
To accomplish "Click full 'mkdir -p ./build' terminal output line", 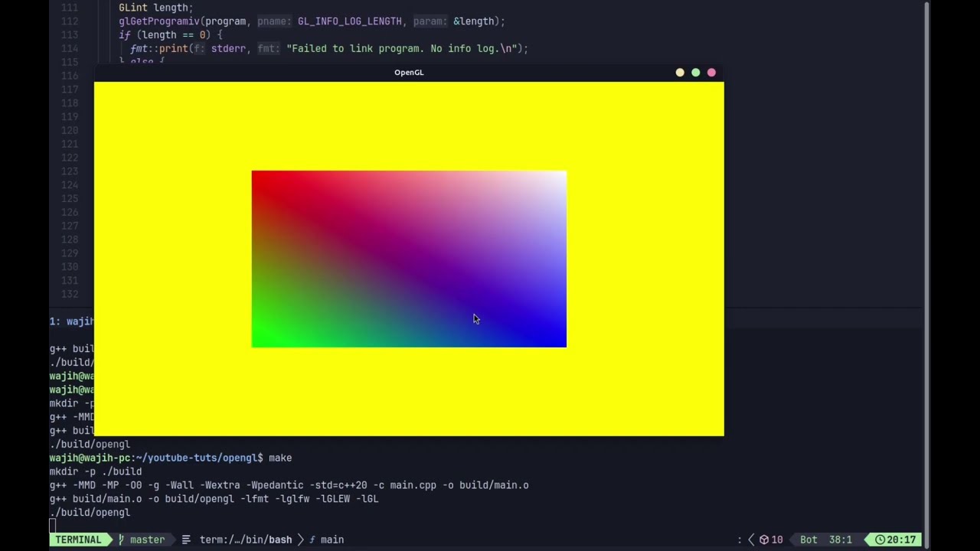I will click(x=96, y=471).
